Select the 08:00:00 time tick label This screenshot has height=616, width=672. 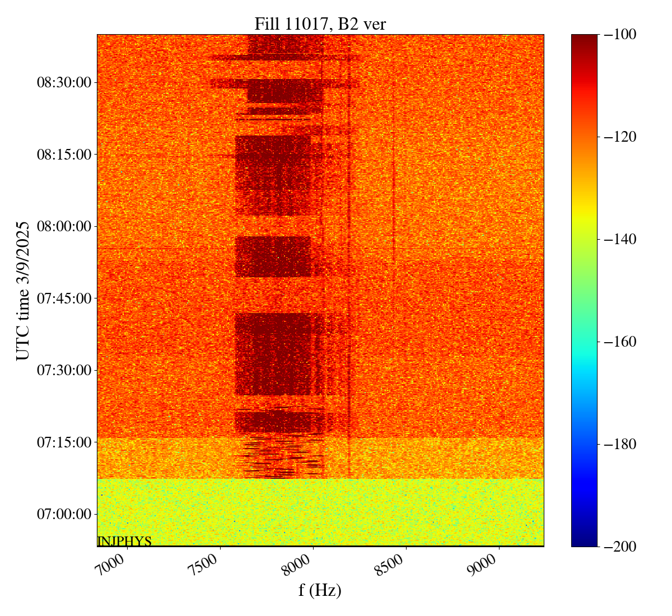point(64,226)
